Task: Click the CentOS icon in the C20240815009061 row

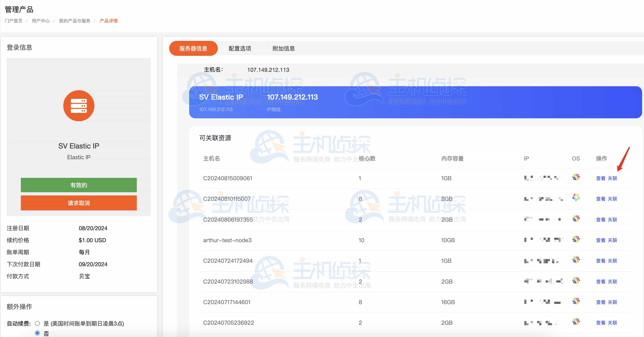Action: (576, 177)
